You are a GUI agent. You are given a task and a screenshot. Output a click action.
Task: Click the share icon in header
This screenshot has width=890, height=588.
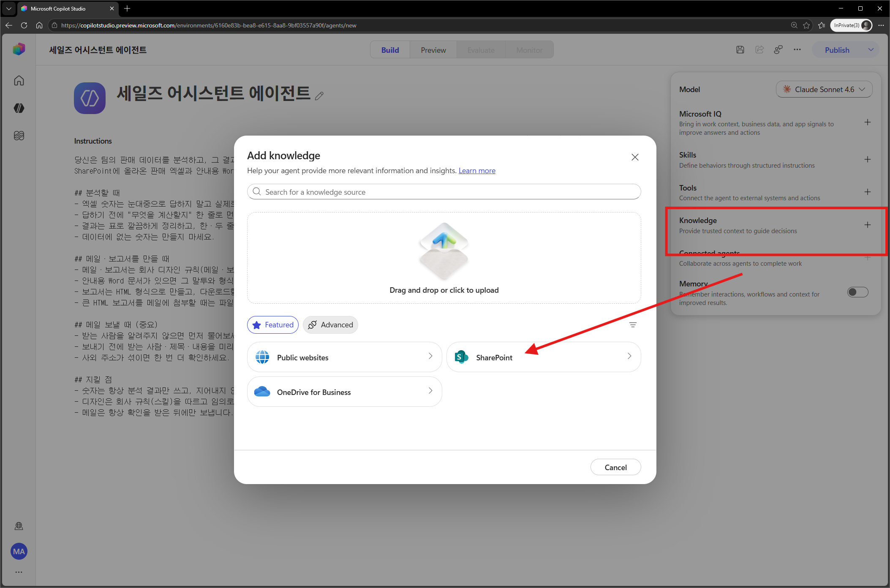tap(759, 50)
